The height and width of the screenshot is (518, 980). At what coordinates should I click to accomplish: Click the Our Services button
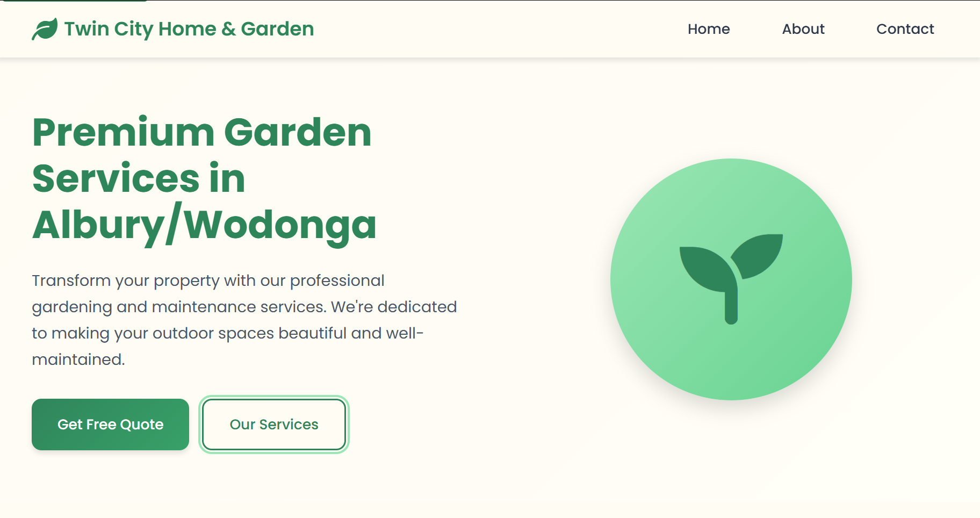[x=274, y=425]
